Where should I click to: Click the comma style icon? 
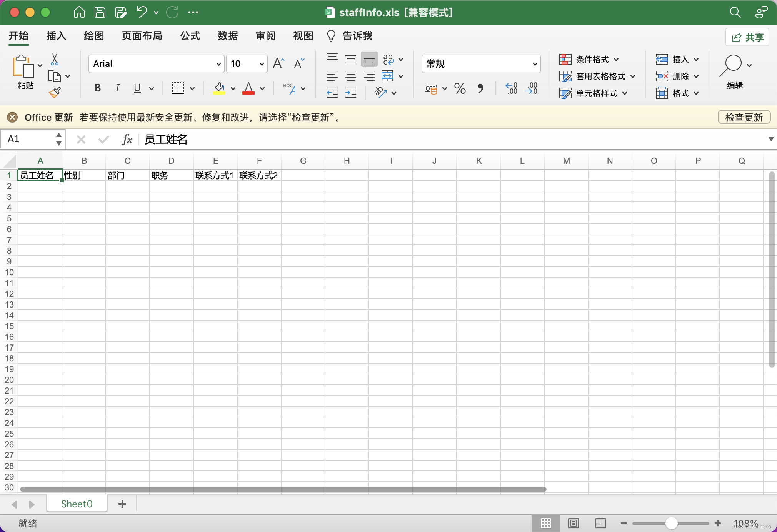[480, 89]
